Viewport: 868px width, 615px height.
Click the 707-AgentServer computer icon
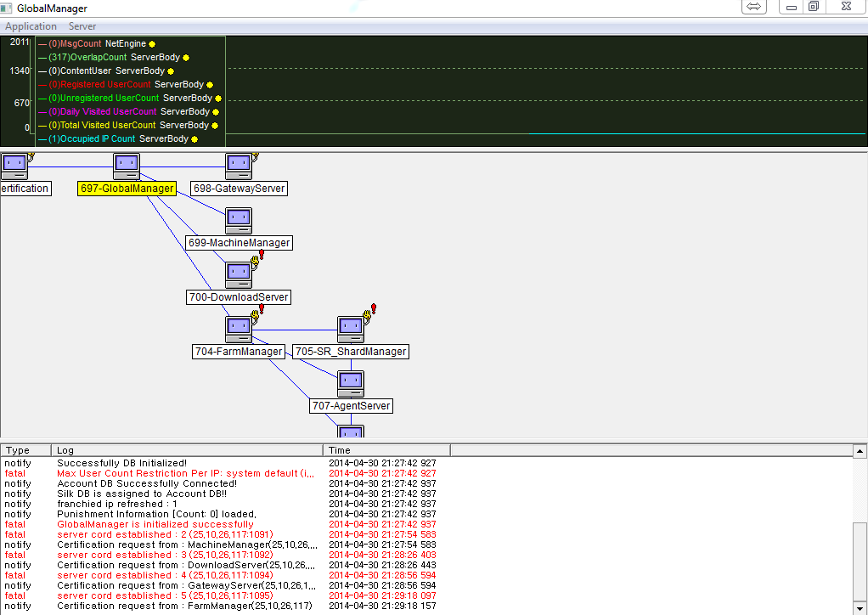(351, 384)
